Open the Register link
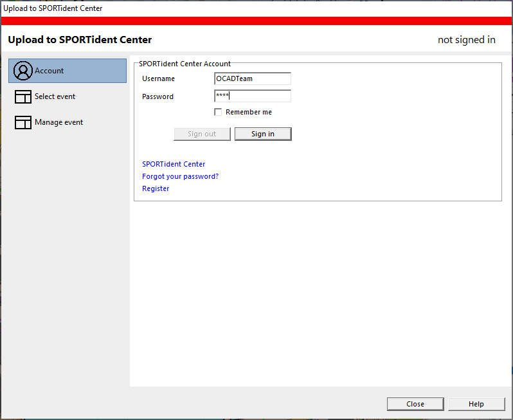 156,188
